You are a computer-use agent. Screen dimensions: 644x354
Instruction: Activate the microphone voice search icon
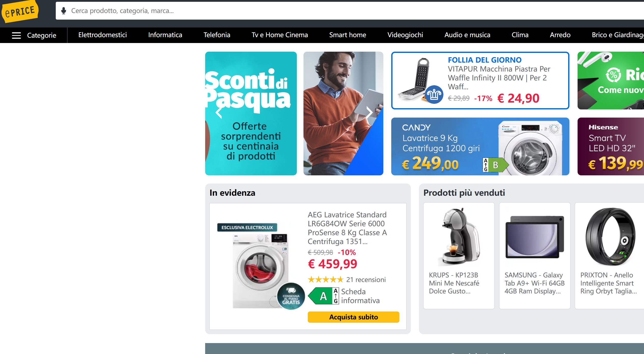(64, 11)
